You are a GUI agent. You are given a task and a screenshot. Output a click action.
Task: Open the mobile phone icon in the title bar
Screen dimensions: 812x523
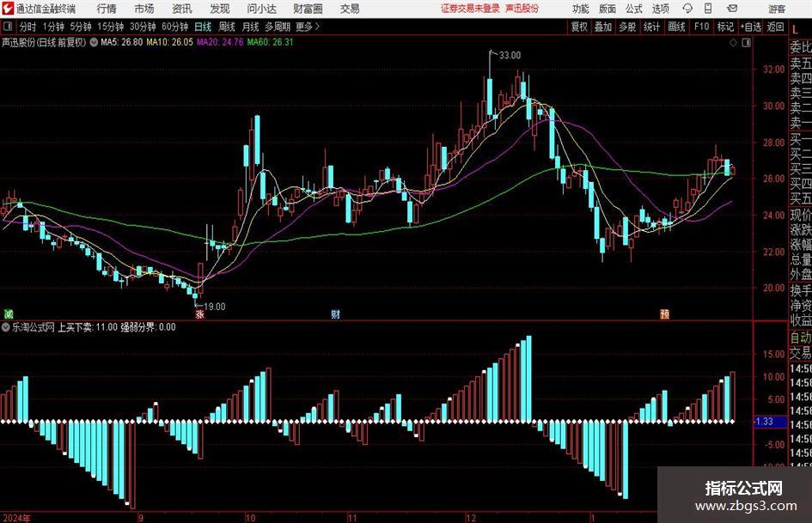coord(708,9)
